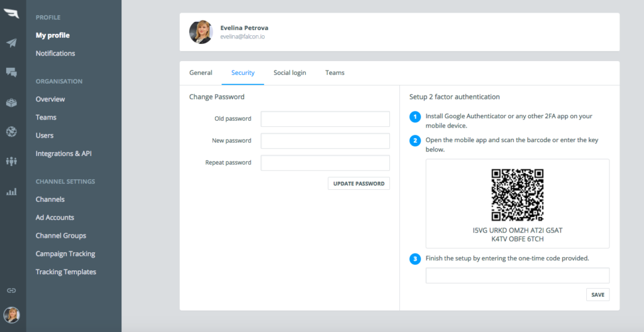Click the UPDATE PASSWORD button
Viewport: 644px width, 332px height.
coord(358,184)
